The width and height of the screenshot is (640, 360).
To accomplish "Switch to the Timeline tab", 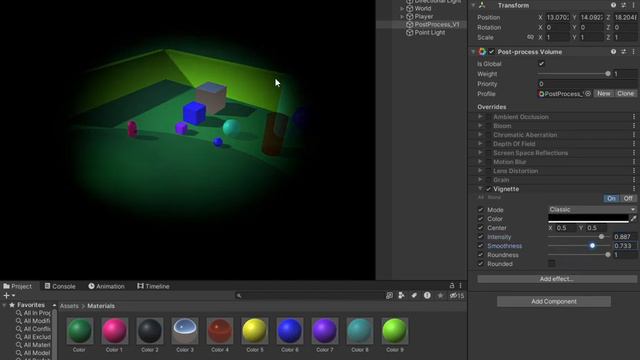I will [x=153, y=286].
